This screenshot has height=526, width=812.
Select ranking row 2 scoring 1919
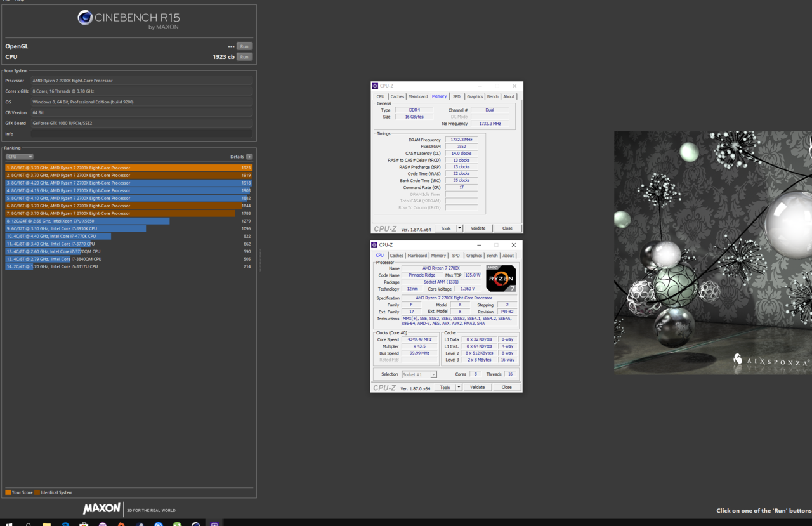129,175
